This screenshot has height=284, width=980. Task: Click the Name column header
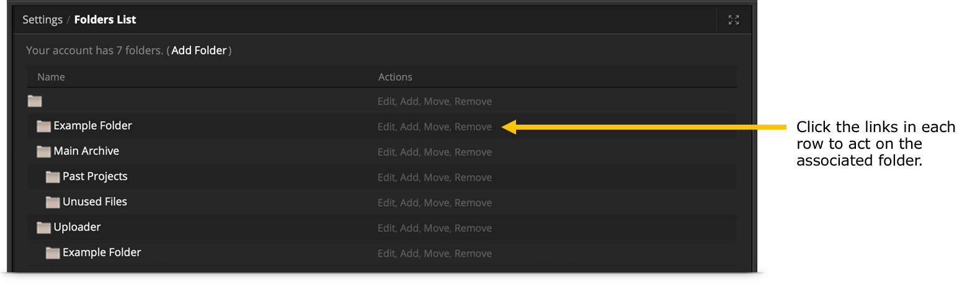[51, 77]
